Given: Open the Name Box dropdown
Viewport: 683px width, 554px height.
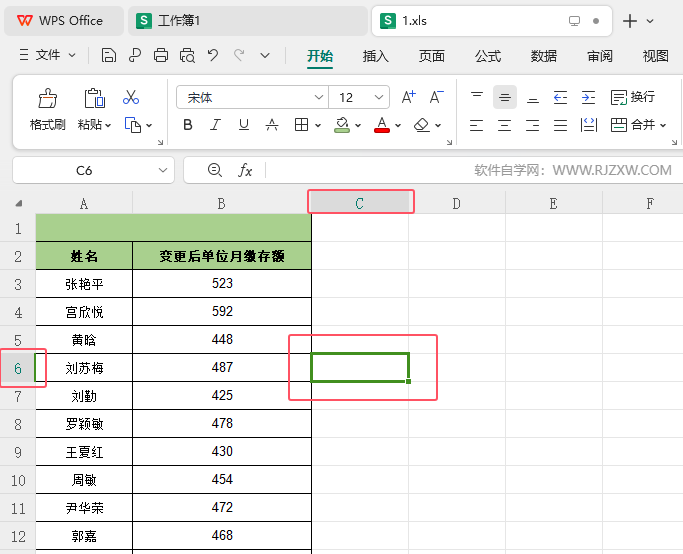Looking at the screenshot, I should click(x=163, y=170).
